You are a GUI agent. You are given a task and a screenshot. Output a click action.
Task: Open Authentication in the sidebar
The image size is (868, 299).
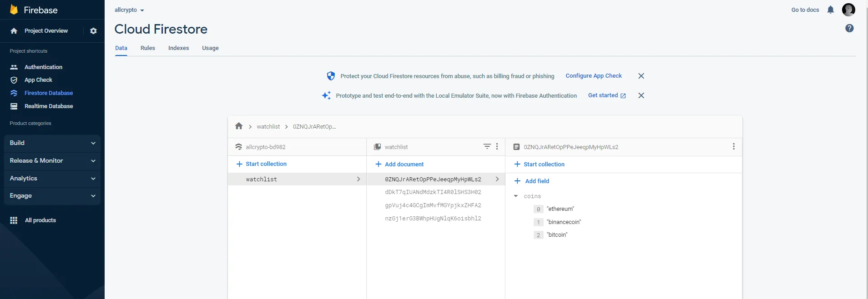[x=43, y=67]
